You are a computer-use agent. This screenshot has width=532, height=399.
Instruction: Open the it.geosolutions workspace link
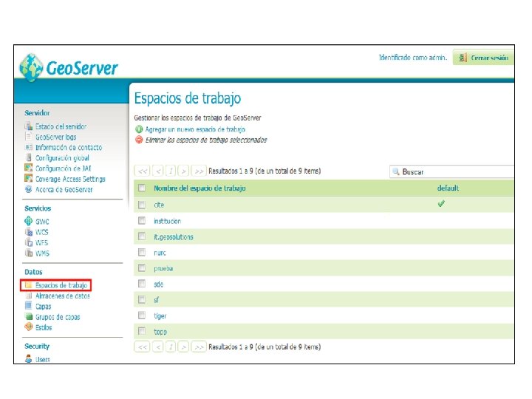coord(174,237)
